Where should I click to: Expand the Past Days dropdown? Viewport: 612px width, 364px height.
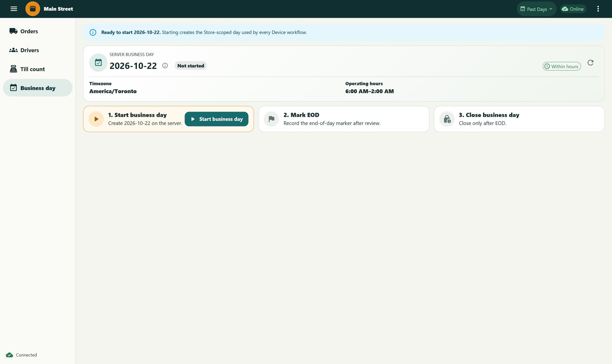536,9
